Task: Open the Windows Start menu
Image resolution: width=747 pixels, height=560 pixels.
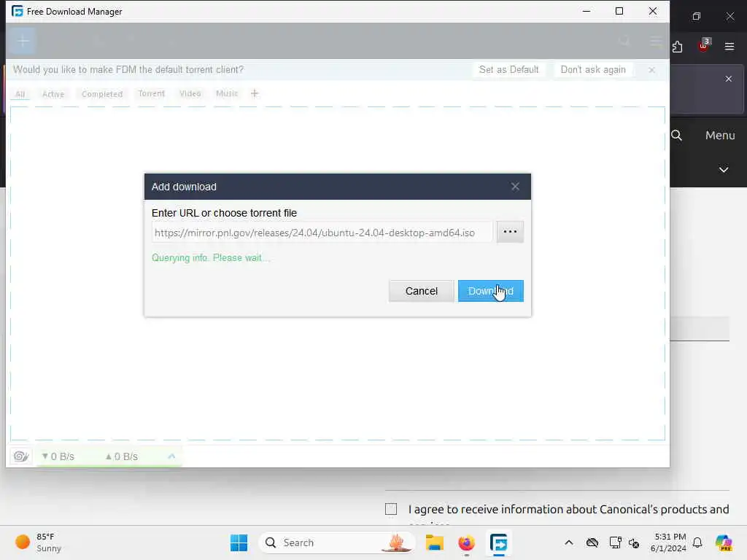Action: coord(239,542)
